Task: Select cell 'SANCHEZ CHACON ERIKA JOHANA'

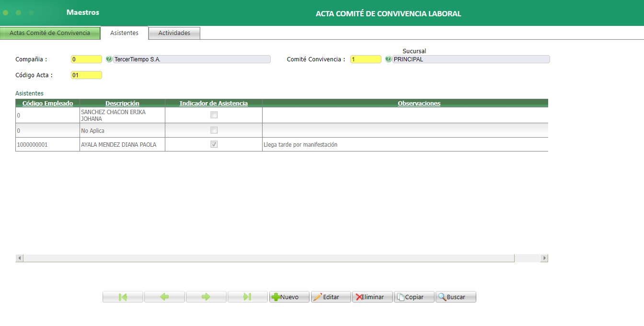Action: [122, 115]
